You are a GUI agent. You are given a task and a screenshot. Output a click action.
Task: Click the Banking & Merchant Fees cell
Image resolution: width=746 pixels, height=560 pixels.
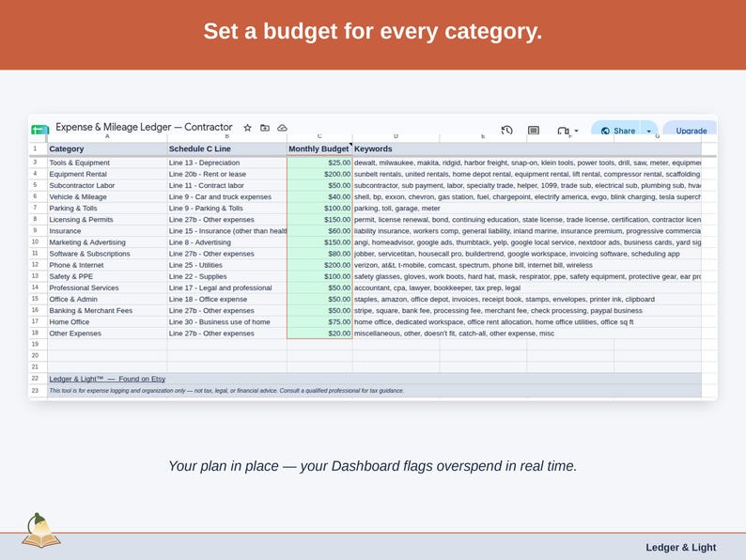coord(107,311)
